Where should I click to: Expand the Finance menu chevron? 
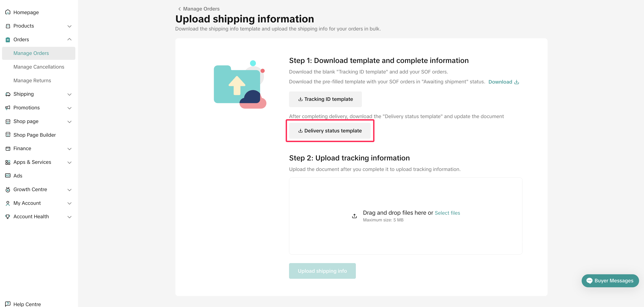(70, 149)
